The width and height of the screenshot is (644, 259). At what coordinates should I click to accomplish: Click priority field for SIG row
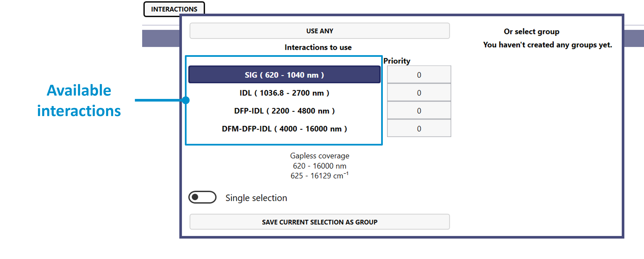pos(419,75)
